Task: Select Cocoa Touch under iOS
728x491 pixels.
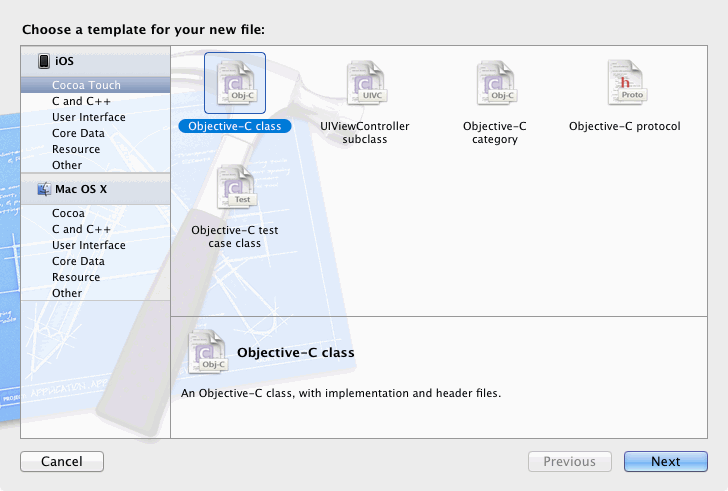Action: click(x=86, y=85)
